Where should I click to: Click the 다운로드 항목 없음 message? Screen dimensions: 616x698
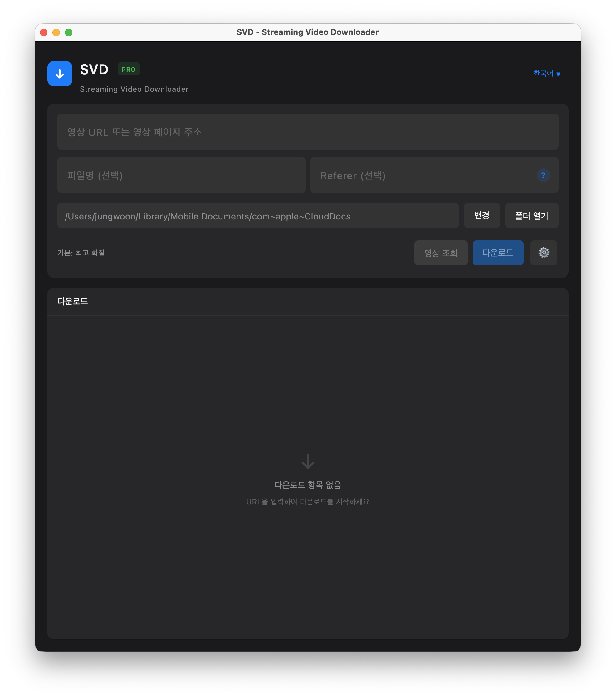[x=308, y=485]
